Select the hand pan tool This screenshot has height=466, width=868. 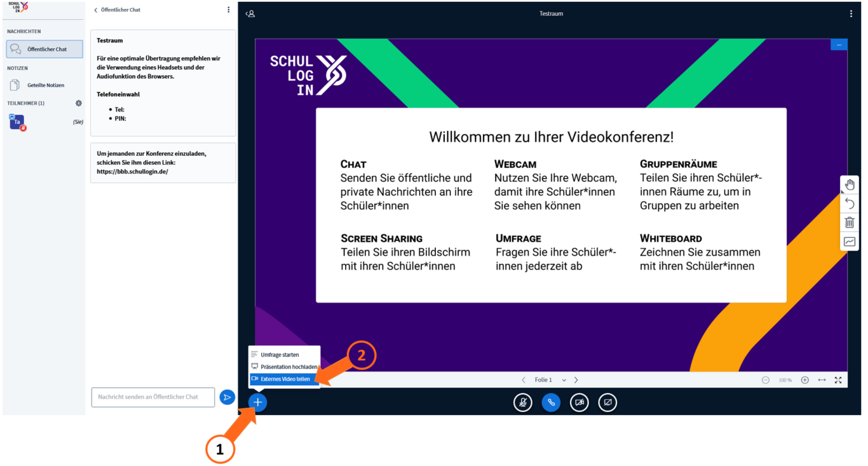850,185
